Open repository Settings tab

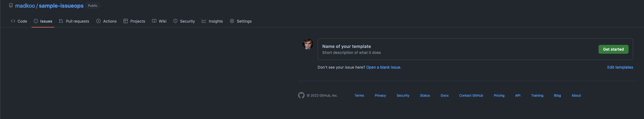coord(241,21)
